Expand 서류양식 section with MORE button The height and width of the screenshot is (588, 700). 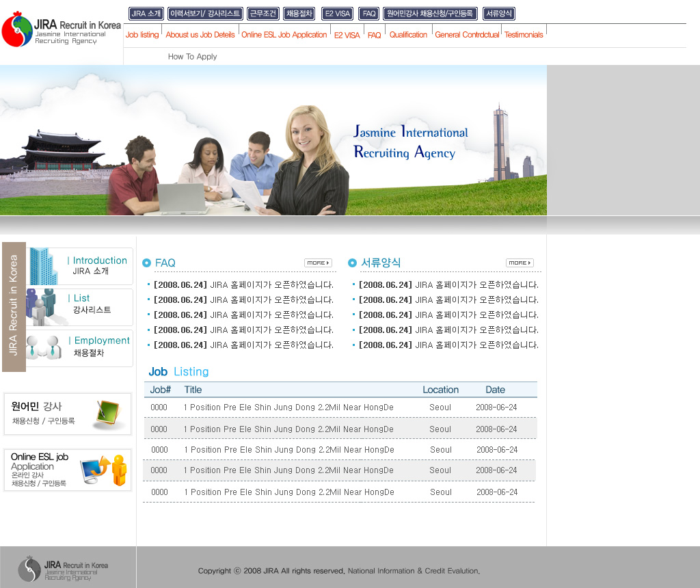(x=520, y=263)
